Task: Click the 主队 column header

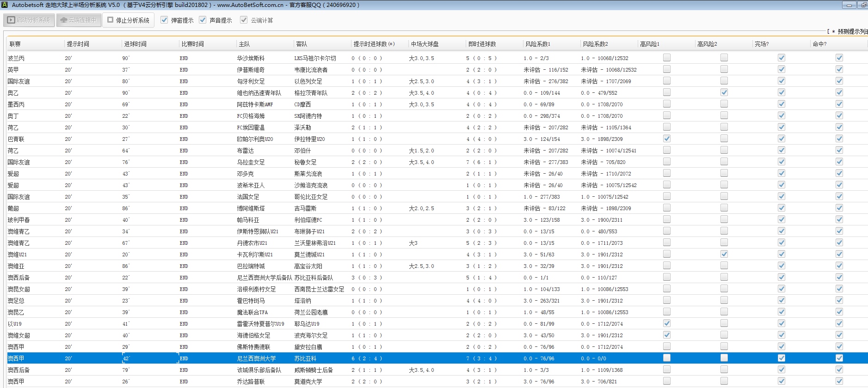Action: (244, 44)
